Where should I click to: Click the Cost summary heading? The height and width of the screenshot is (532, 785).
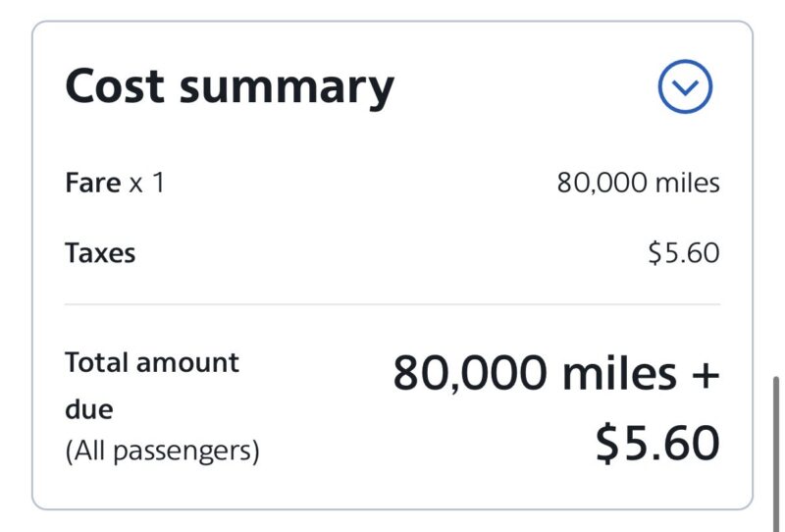[229, 87]
